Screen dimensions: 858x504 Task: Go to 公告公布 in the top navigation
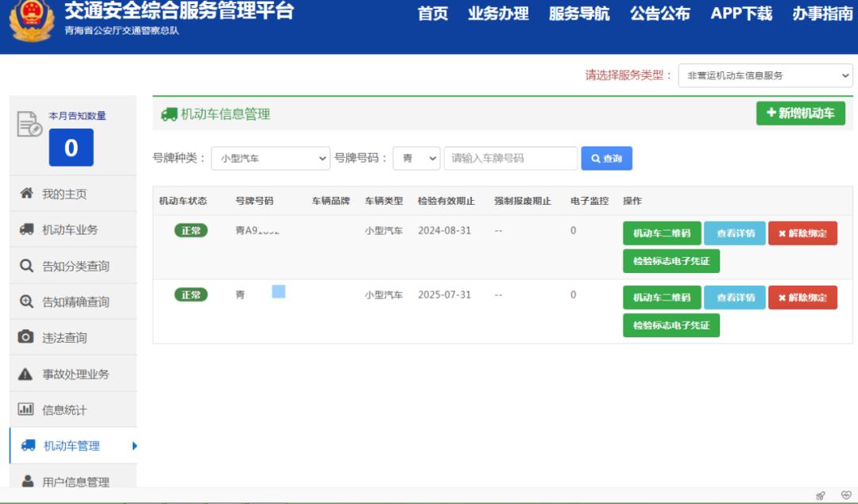pyautogui.click(x=659, y=13)
